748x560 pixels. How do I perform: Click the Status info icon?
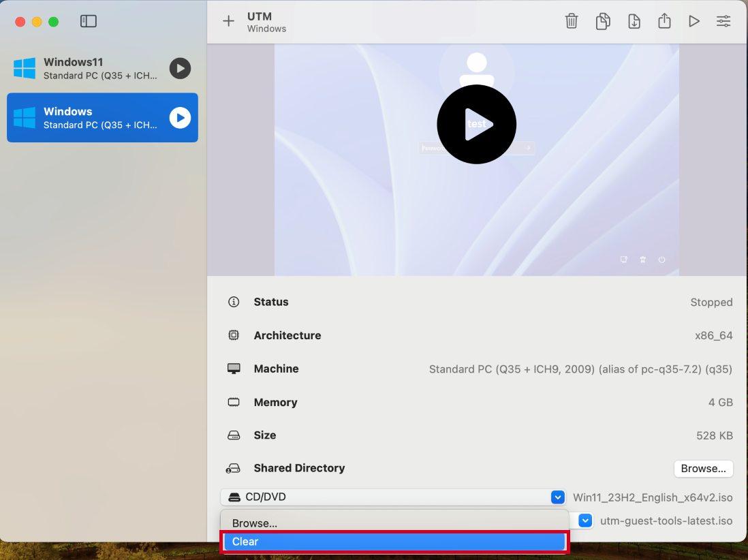coord(234,302)
